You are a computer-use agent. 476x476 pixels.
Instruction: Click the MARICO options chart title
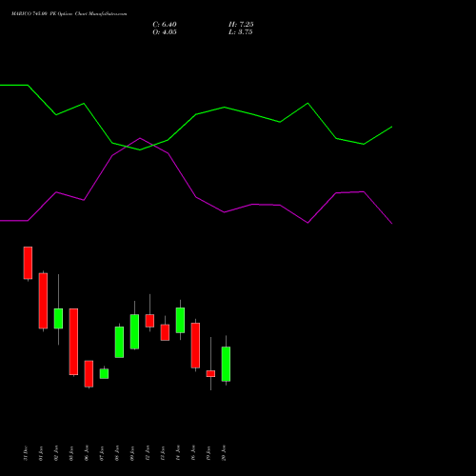coord(69,14)
